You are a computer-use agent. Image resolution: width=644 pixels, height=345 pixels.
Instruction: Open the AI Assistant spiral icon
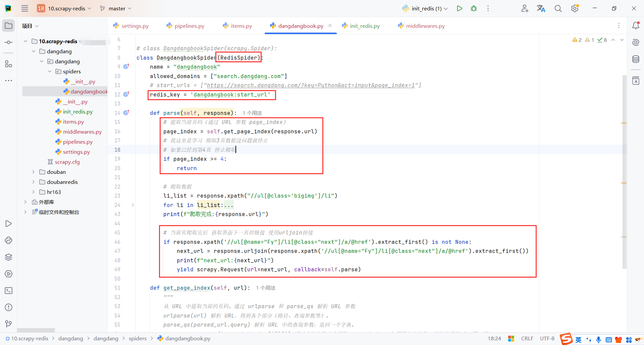(636, 42)
